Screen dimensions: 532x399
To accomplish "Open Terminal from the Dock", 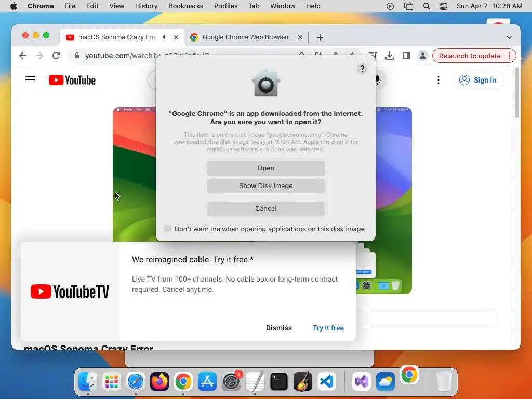I will tap(279, 381).
